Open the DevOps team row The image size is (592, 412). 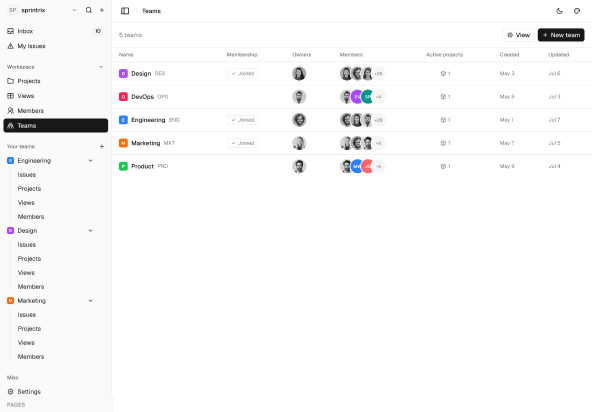coord(352,97)
